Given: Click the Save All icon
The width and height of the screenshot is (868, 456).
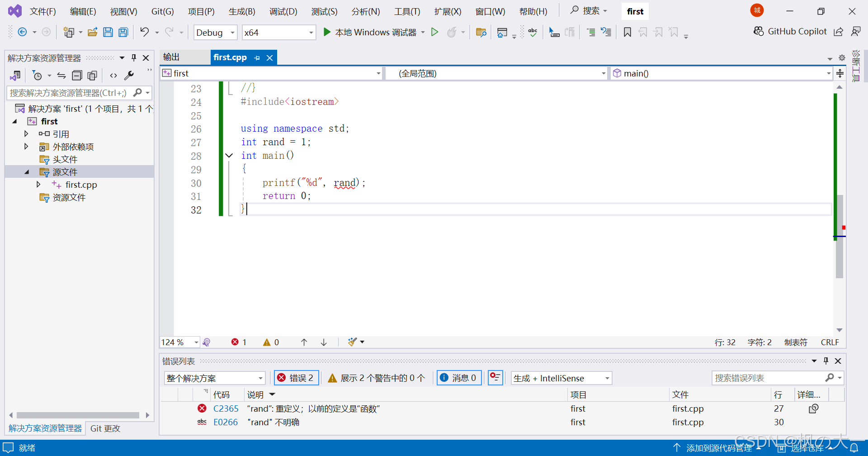Looking at the screenshot, I should tap(123, 32).
